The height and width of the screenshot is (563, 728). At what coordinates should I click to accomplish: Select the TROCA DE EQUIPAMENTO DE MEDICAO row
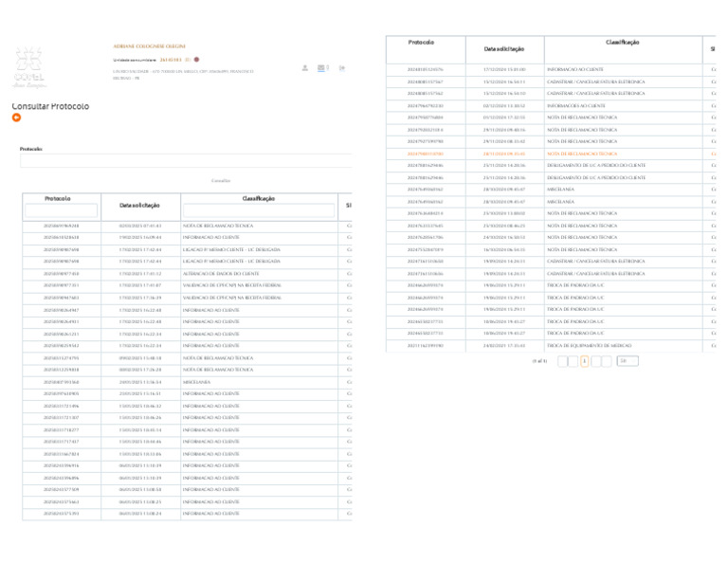(x=551, y=346)
